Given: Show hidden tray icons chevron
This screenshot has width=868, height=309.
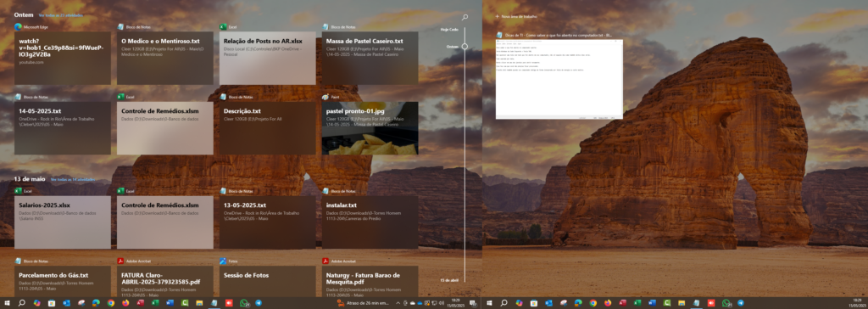Looking at the screenshot, I should click(x=398, y=303).
